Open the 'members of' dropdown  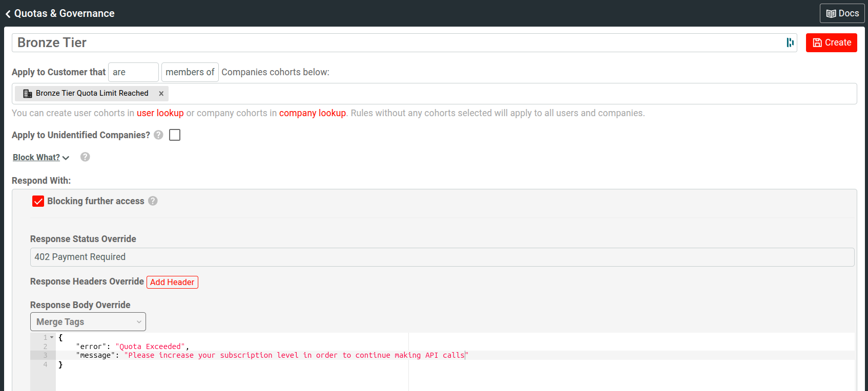click(x=190, y=72)
